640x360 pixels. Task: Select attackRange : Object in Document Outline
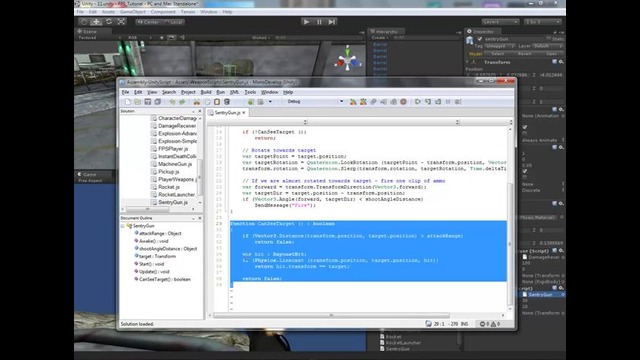click(x=160, y=233)
